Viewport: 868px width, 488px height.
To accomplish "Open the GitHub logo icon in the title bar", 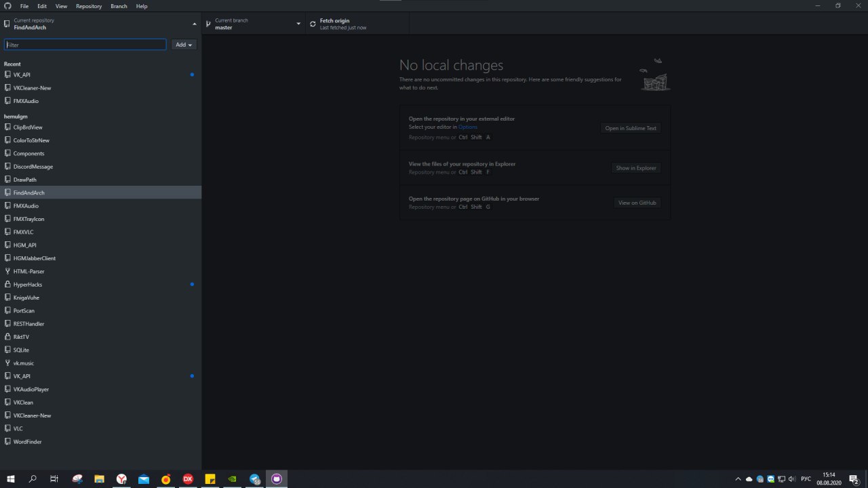I will click(7, 5).
